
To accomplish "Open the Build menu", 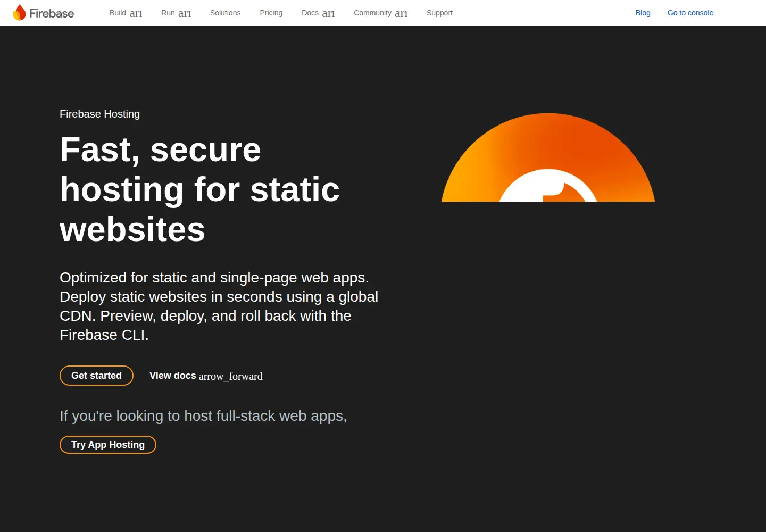I will click(118, 13).
